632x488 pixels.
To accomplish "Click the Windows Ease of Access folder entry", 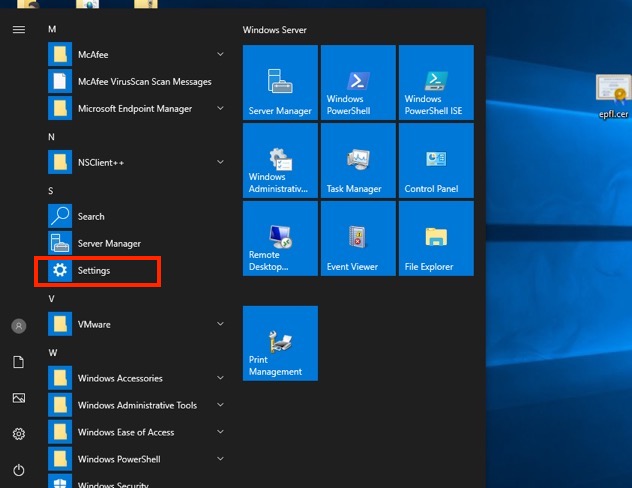I will click(137, 432).
